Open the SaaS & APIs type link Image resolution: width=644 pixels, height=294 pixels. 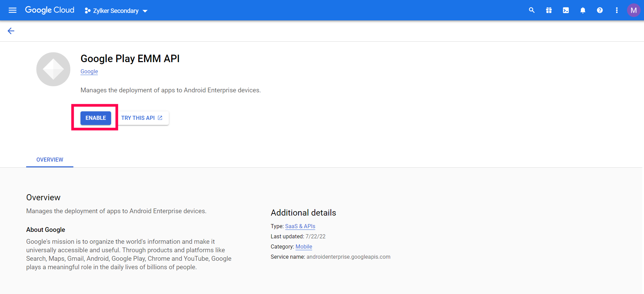[x=300, y=226]
